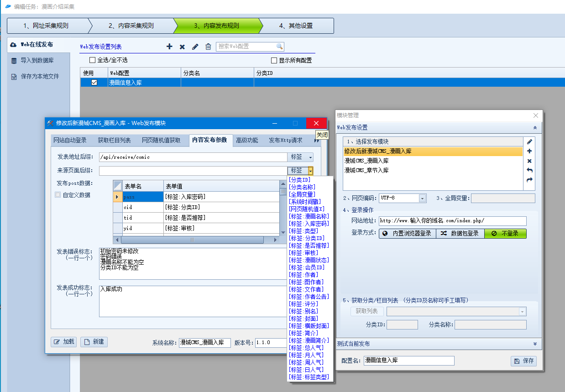The width and height of the screenshot is (565, 392).
Task: Switch to the 网页随机值获取 tab
Action: pyautogui.click(x=161, y=140)
